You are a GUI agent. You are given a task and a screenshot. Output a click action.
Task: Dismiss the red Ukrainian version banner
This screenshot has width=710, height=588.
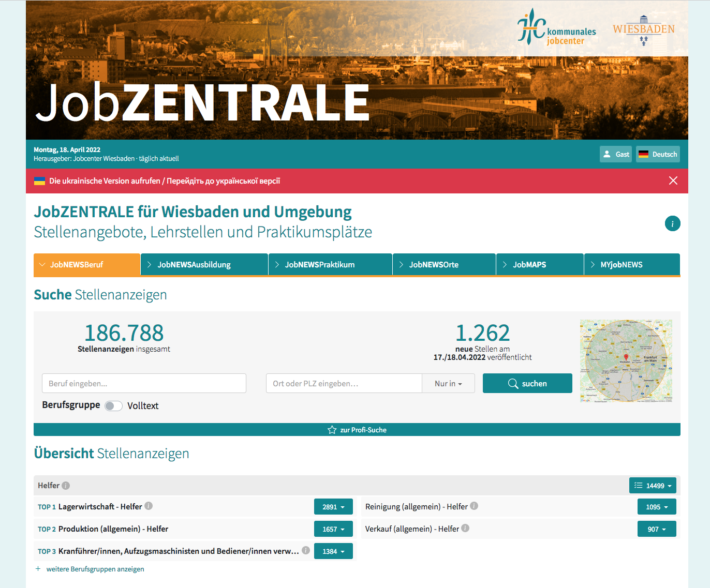coord(673,180)
